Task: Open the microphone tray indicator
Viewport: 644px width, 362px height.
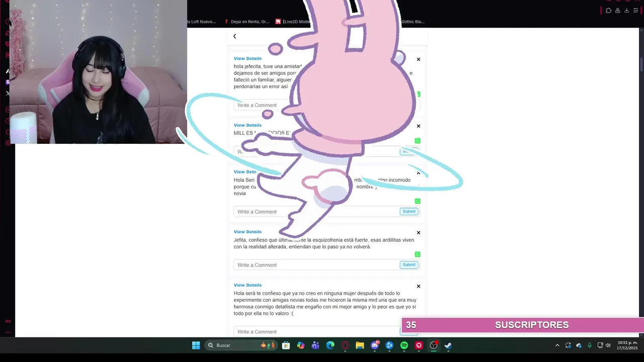Action: coord(590,345)
